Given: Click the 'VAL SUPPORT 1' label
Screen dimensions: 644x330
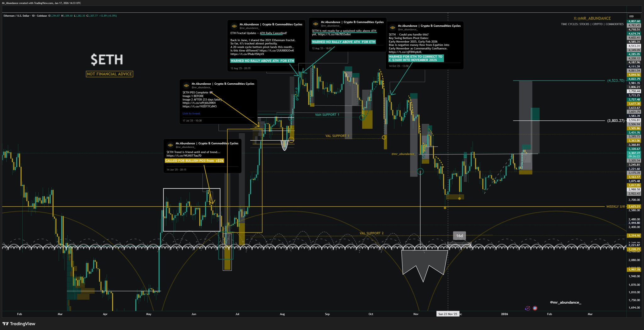Looking at the screenshot, I should tap(337, 136).
